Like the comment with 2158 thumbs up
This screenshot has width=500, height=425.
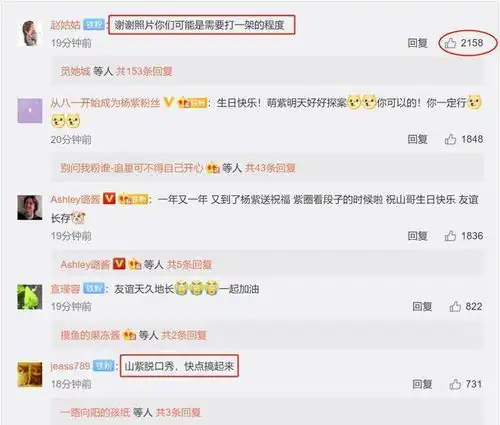pos(450,43)
